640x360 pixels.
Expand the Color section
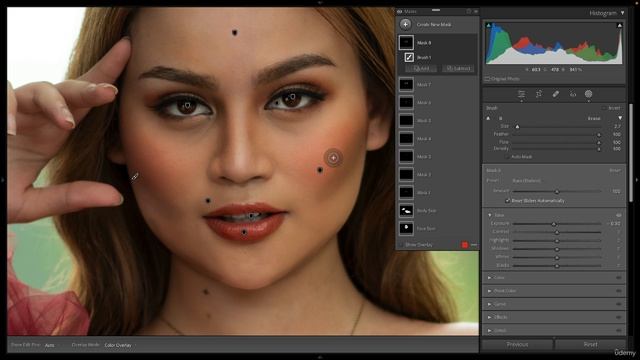coord(489,278)
